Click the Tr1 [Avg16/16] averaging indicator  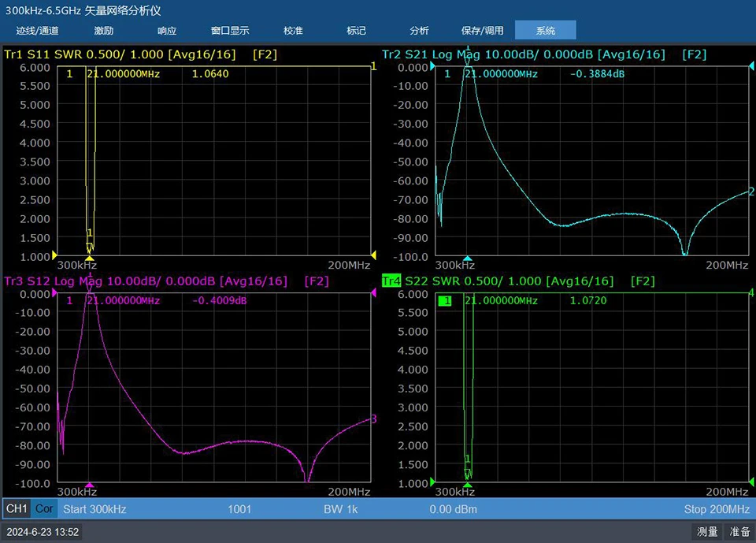(x=202, y=54)
